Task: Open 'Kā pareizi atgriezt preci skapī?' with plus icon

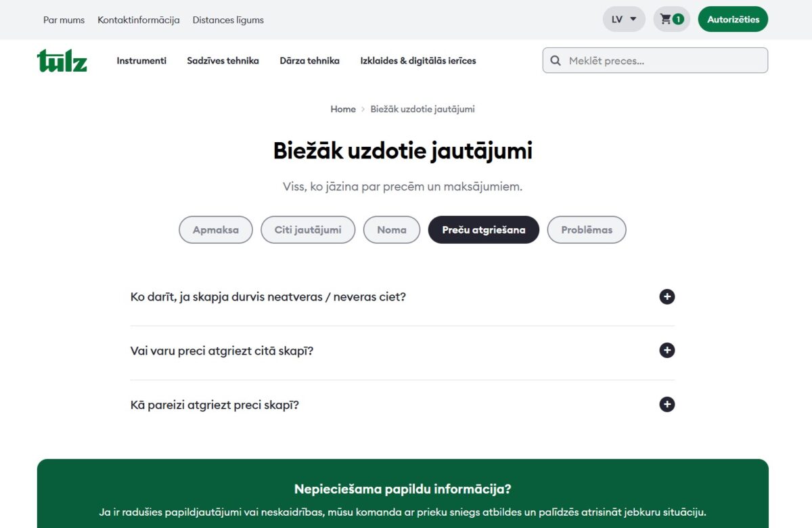Action: (x=667, y=404)
